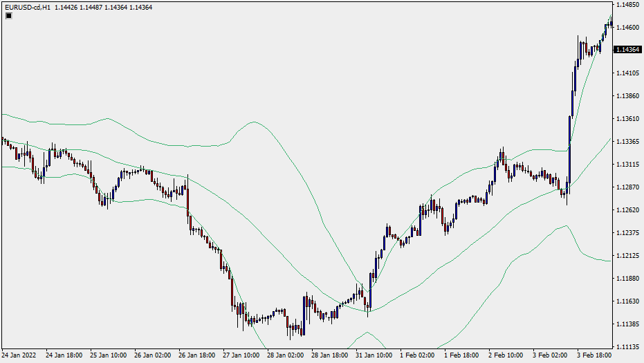Click the highlighted current price tag 1.14364

[627, 50]
